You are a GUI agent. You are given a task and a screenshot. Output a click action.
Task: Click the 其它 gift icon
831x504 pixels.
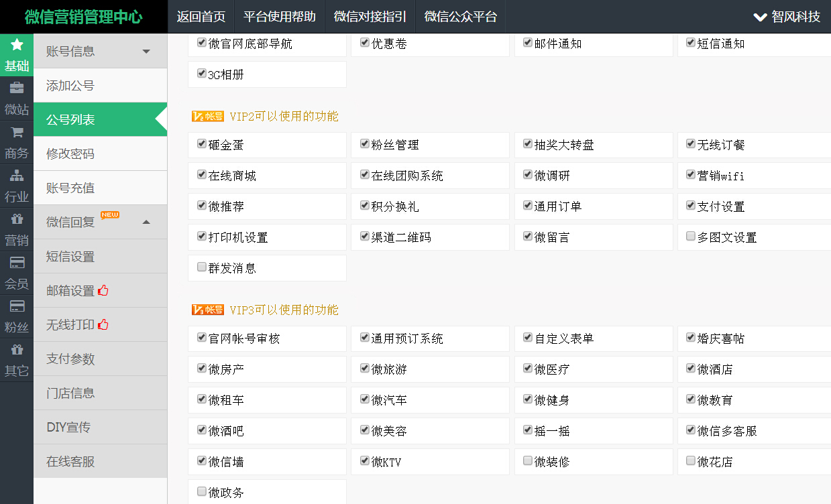(17, 350)
